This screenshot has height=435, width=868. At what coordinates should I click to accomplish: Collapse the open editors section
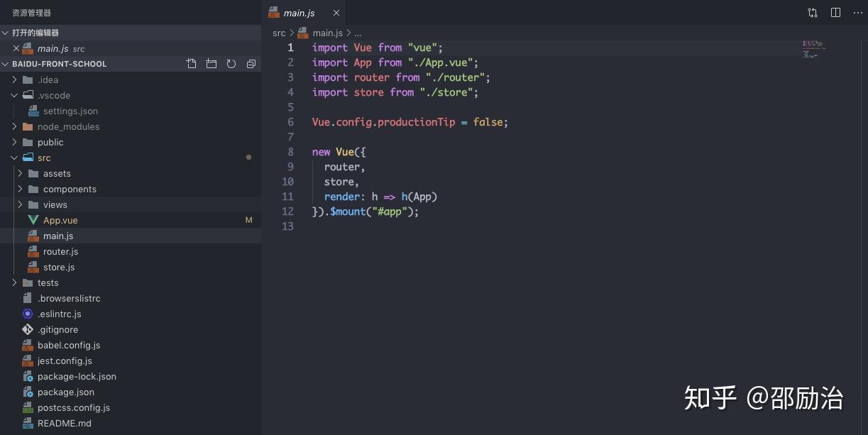pyautogui.click(x=6, y=33)
